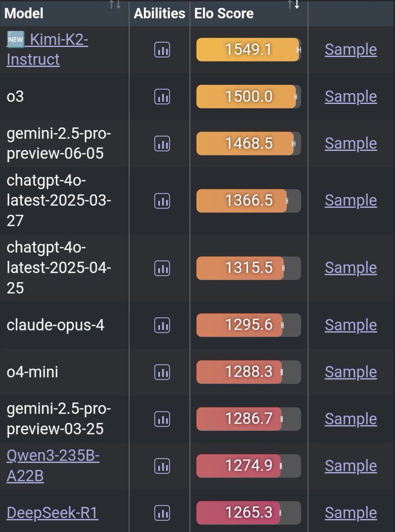
Task: Open the Qwen3-235B-A22B model link
Action: coord(53,466)
